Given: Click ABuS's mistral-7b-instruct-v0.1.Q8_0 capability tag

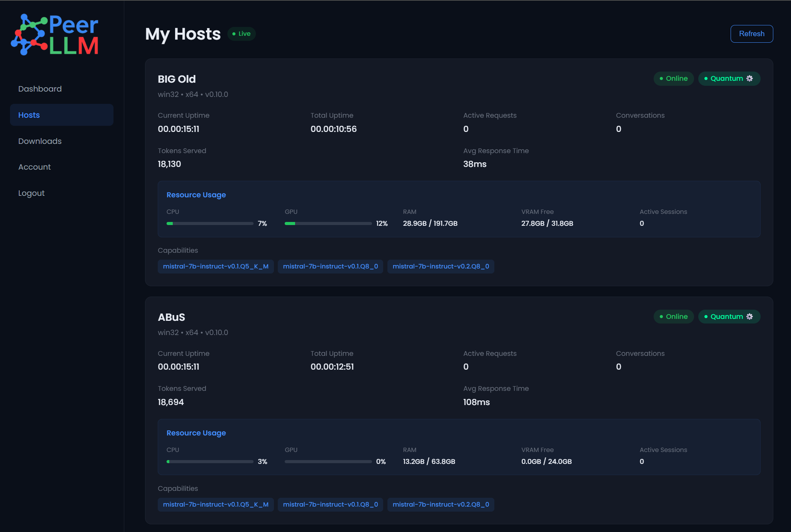Looking at the screenshot, I should tap(330, 505).
